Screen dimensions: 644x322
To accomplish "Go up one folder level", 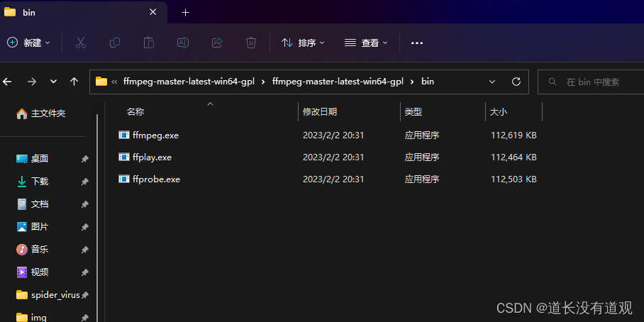I will pyautogui.click(x=74, y=82).
